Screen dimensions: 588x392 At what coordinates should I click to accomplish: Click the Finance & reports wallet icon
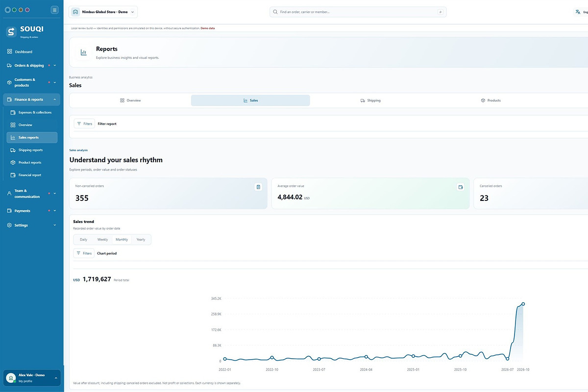(9, 99)
